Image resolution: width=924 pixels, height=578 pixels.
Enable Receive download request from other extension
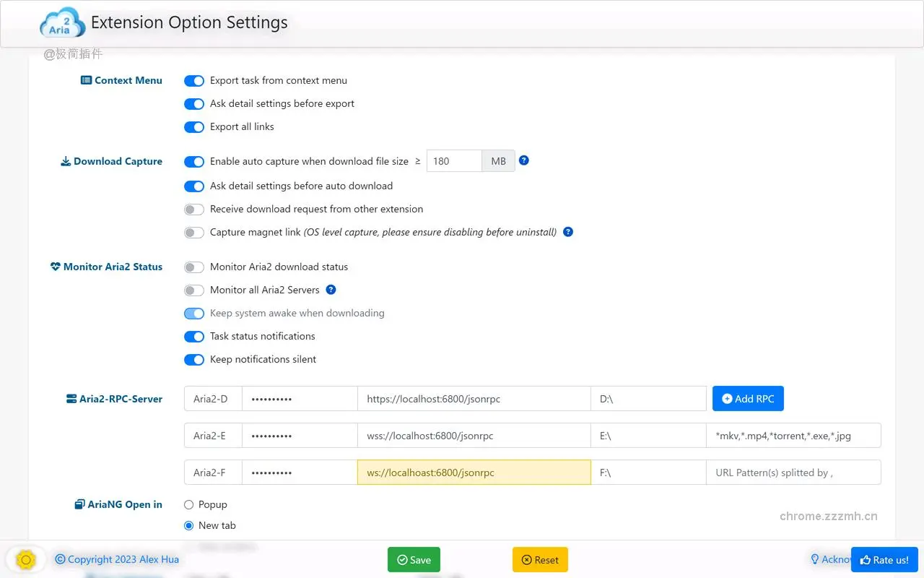(194, 210)
